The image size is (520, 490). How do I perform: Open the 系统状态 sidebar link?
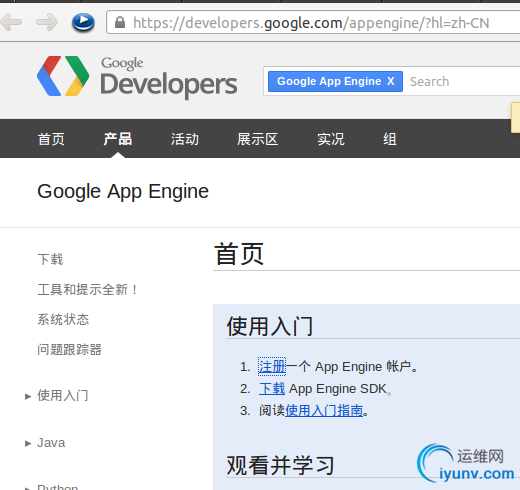coord(63,319)
